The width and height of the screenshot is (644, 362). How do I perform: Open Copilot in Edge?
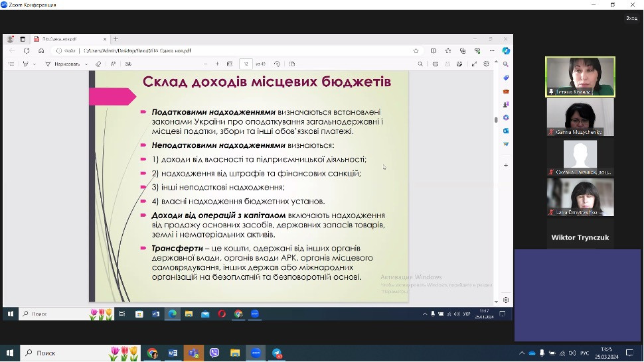coord(506,51)
